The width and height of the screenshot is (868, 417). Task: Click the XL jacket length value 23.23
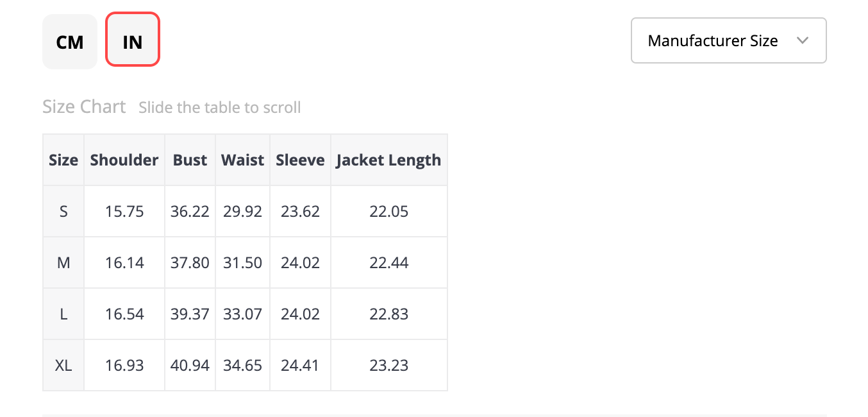coord(389,365)
